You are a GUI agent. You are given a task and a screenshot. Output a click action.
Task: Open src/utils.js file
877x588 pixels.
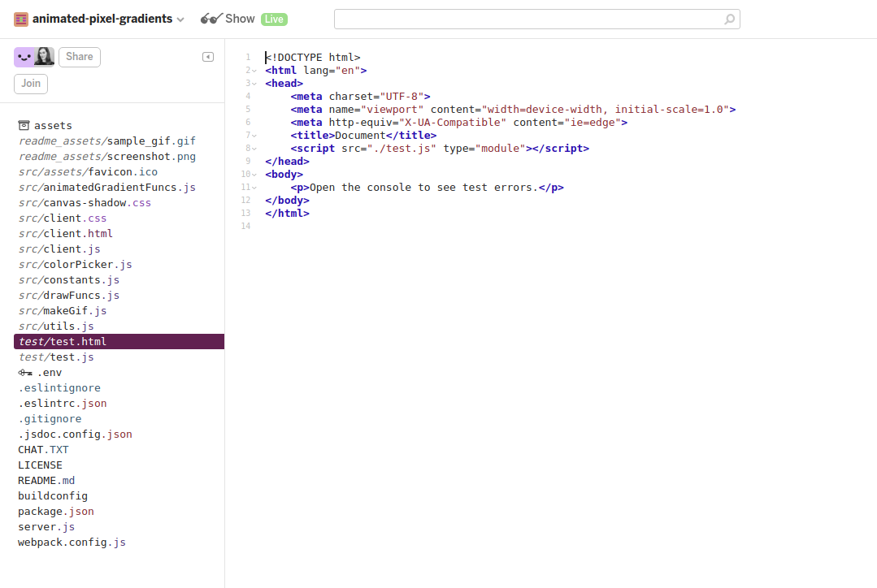(56, 326)
